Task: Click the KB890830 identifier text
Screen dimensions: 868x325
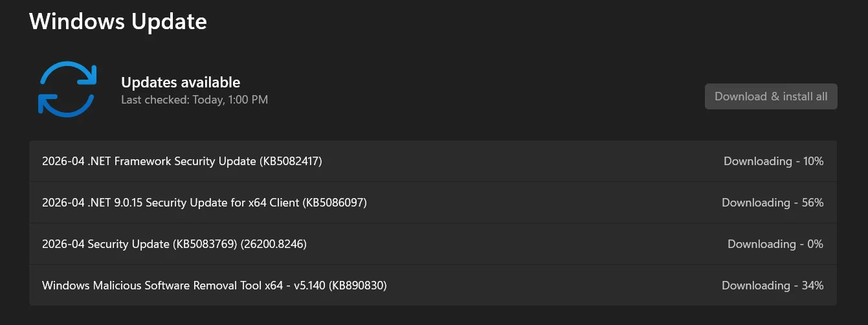Action: (358, 286)
